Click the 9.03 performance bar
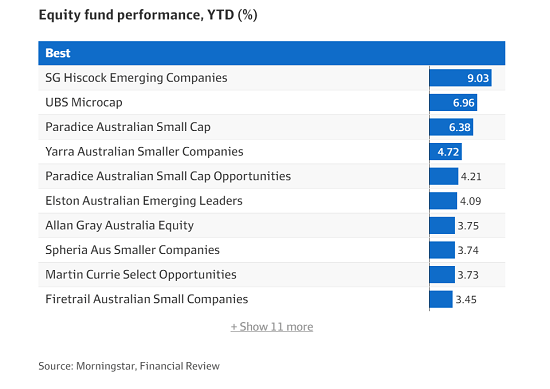Viewport: 550px width, 389px height. [460, 78]
